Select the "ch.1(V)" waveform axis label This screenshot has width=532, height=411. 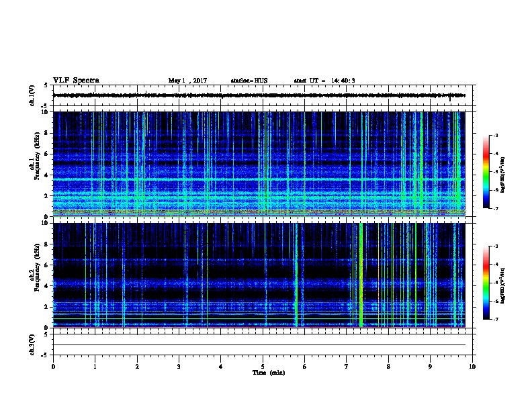coord(32,95)
